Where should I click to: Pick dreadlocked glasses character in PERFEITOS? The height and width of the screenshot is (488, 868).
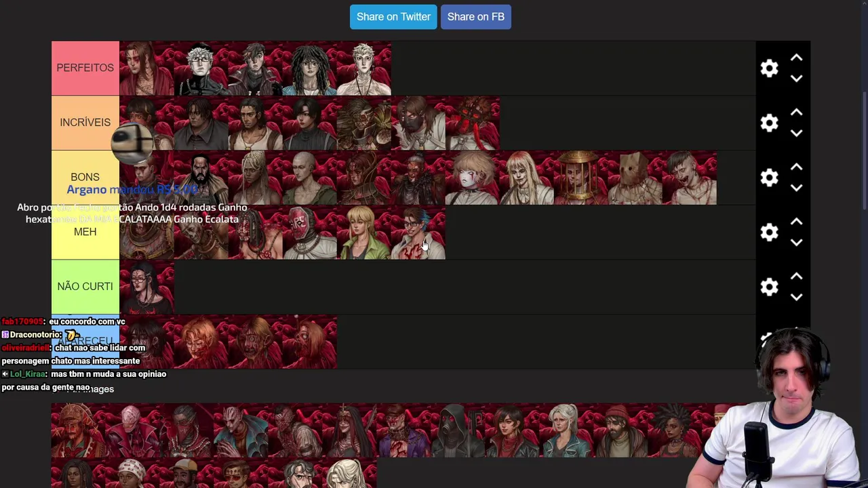click(309, 68)
